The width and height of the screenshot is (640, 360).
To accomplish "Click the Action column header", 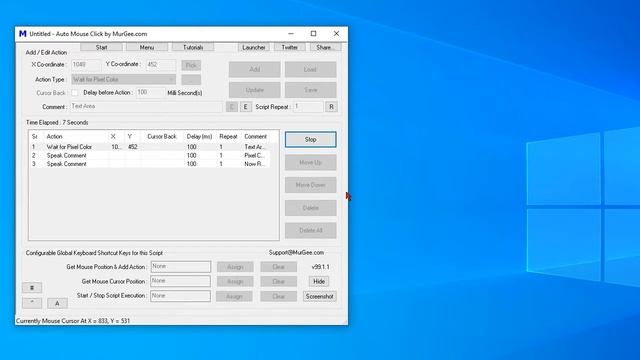I will click(76, 136).
